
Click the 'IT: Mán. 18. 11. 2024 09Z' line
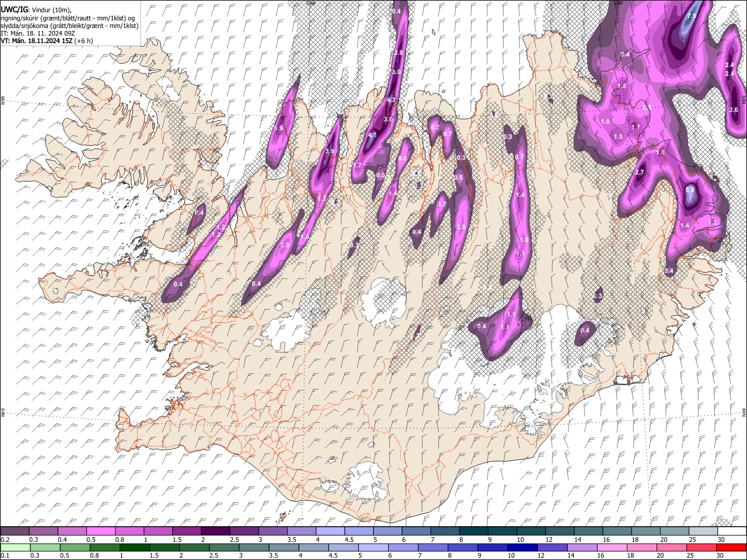coord(38,33)
